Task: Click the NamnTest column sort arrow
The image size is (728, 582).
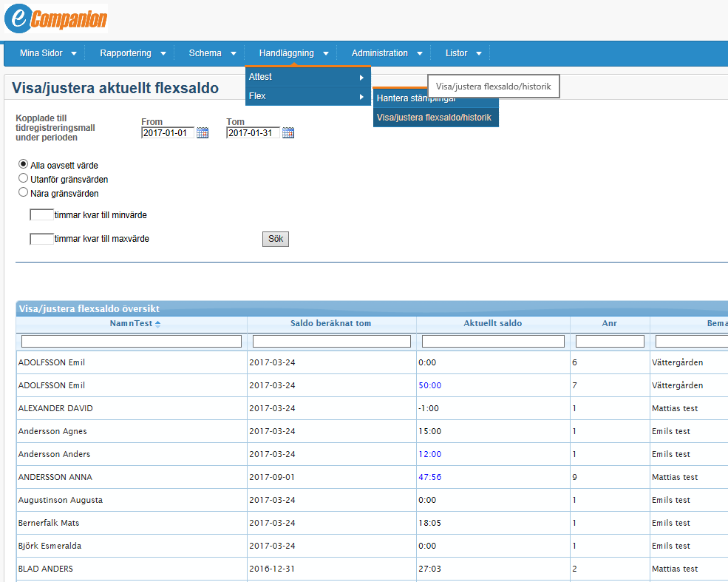Action: 157,324
